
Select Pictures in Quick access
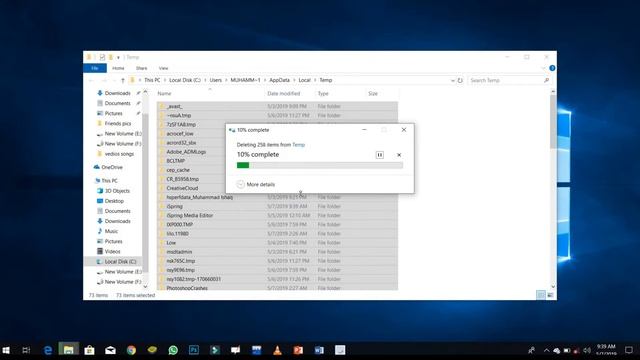113,113
